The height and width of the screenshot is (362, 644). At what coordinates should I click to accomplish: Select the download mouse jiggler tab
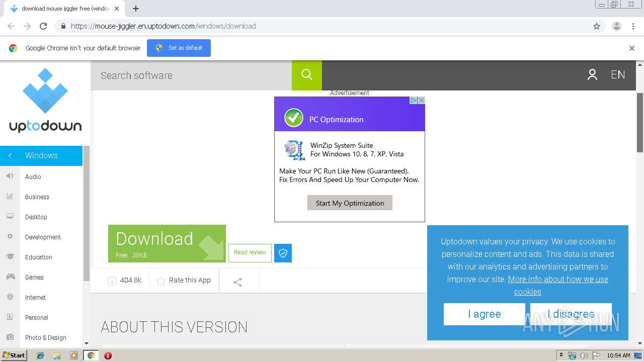(x=64, y=9)
